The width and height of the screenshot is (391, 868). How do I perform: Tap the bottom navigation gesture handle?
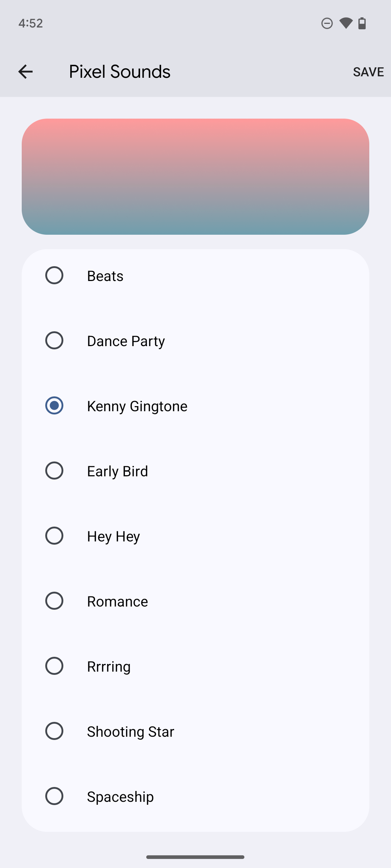[x=195, y=857]
